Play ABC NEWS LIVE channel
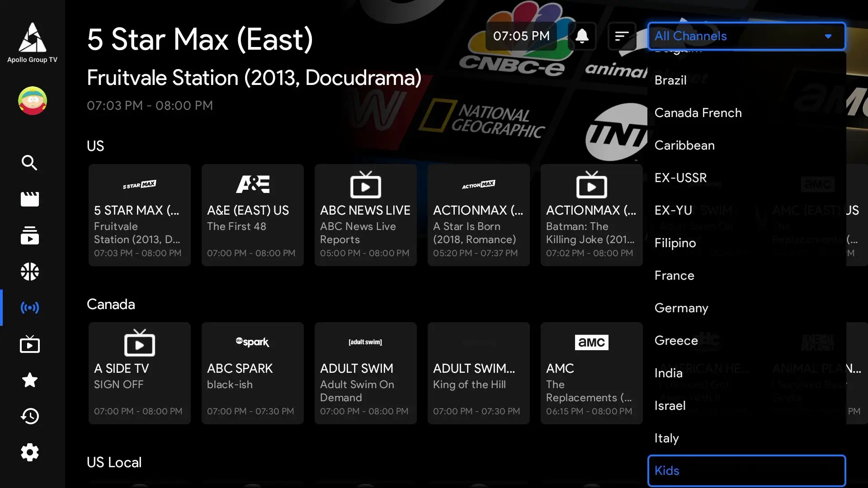Image resolution: width=868 pixels, height=488 pixels. [365, 215]
